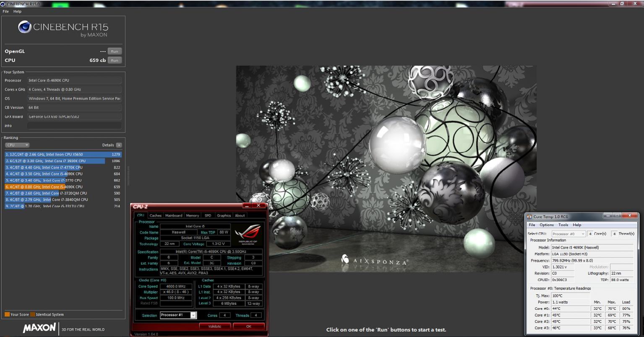Click the MAXON logo at bottom left
This screenshot has height=337, width=644.
coord(39,328)
